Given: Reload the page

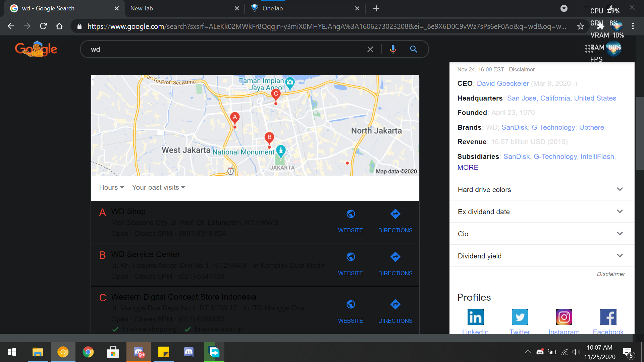Looking at the screenshot, I should [x=43, y=26].
